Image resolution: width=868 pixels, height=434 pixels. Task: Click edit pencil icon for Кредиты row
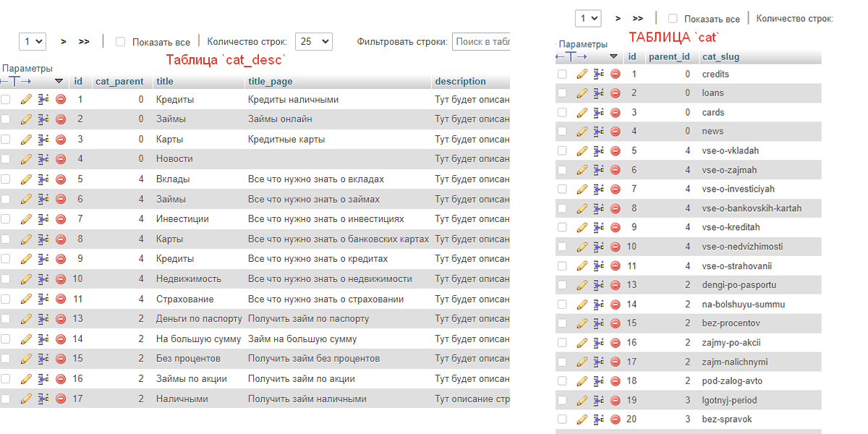[26, 99]
